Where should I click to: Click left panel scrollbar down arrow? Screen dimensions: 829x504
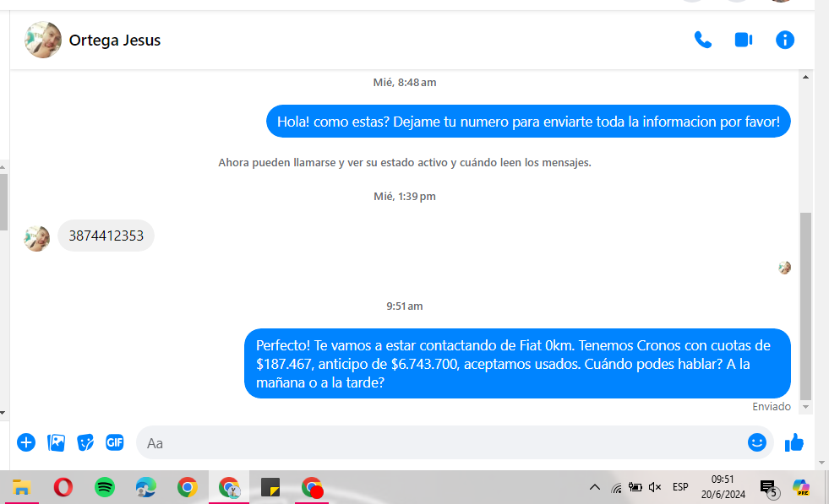3,413
